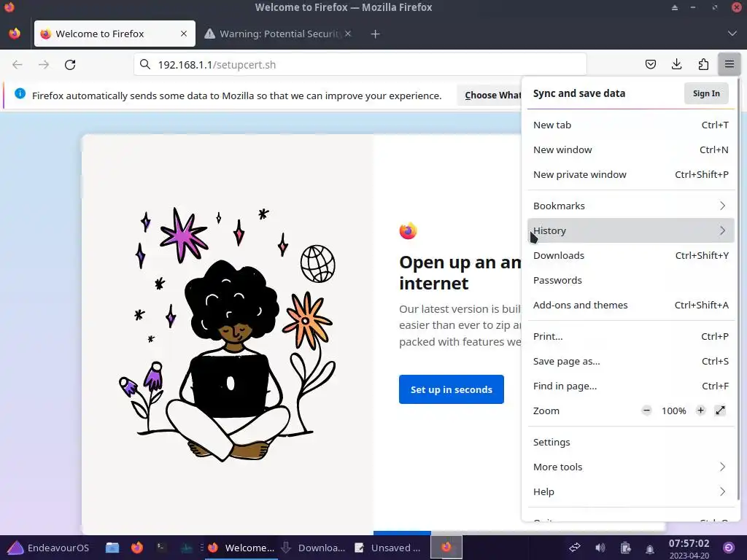Viewport: 747px width, 560px height.
Task: Open the notifications bell tray icon
Action: pyautogui.click(x=650, y=548)
